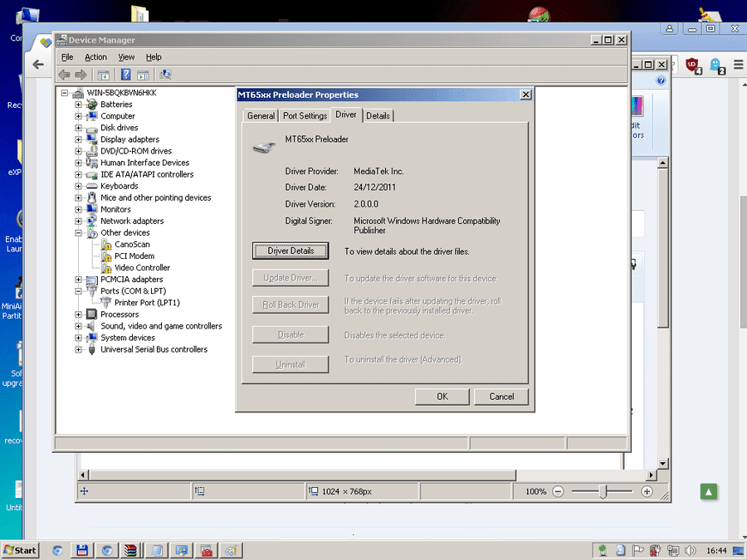The image size is (747, 560).
Task: Click the Ghostery ghost icon in browser
Action: (716, 66)
